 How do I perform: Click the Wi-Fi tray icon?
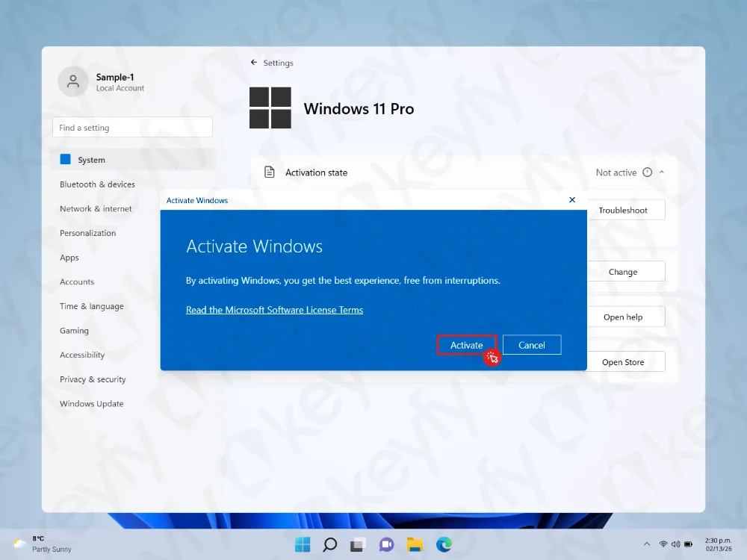tap(663, 544)
